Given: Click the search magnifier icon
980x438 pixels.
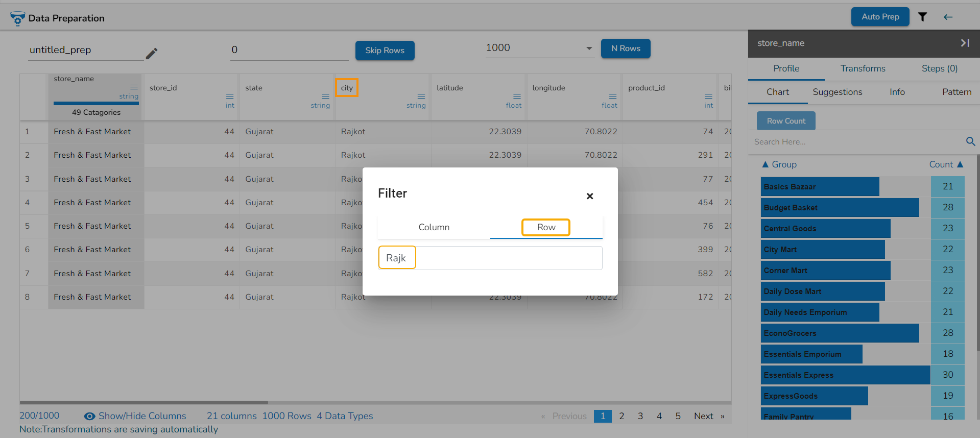Looking at the screenshot, I should 970,141.
